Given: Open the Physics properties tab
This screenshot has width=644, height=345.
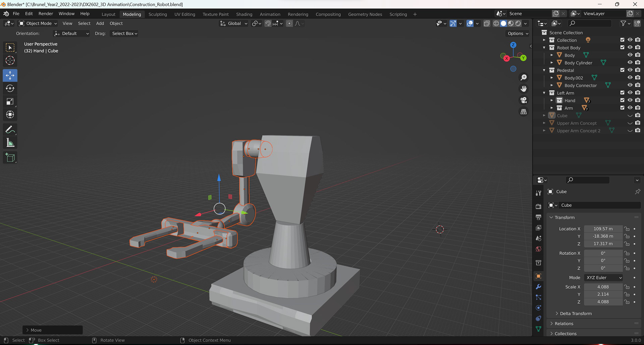Looking at the screenshot, I should click(x=538, y=308).
